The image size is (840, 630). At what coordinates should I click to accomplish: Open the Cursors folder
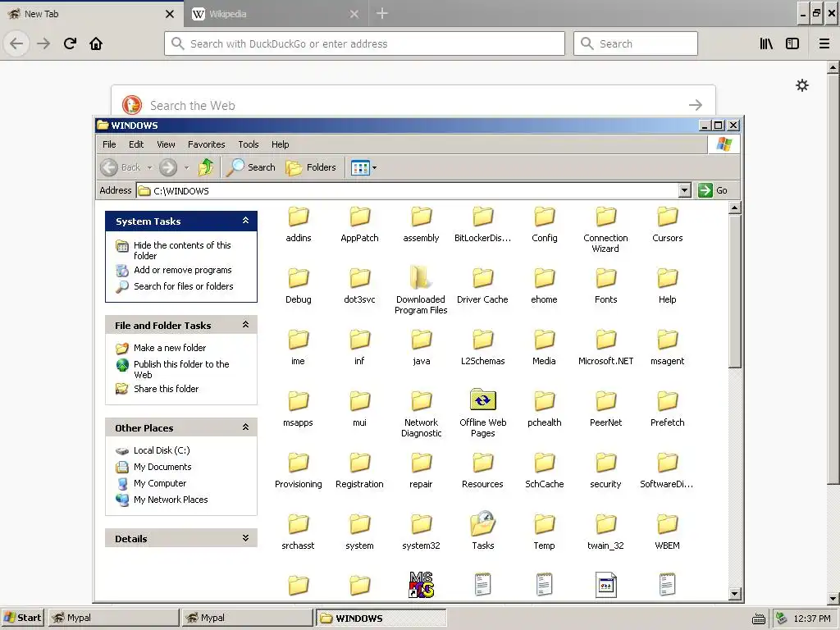(x=668, y=224)
